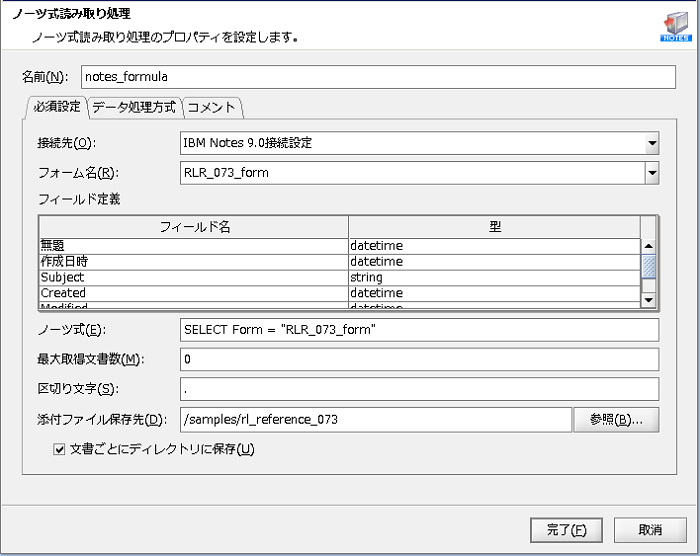
Task: Click the フィールド名 column header
Action: (194, 227)
